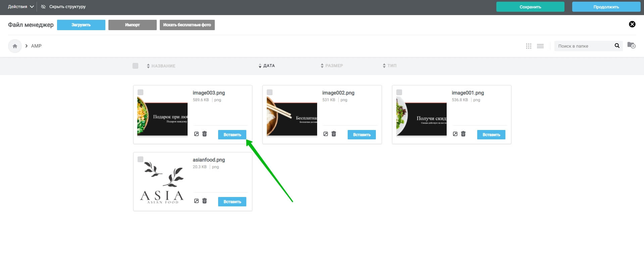Go to the home folder icon
This screenshot has height=262, width=644.
(x=15, y=46)
